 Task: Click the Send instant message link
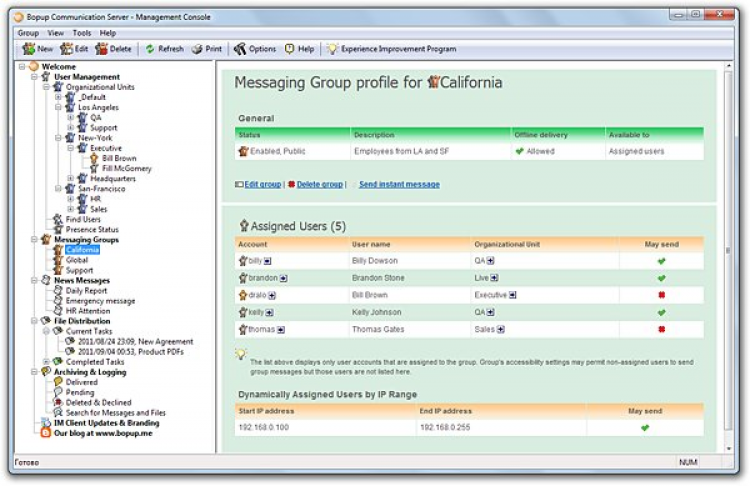(x=398, y=184)
